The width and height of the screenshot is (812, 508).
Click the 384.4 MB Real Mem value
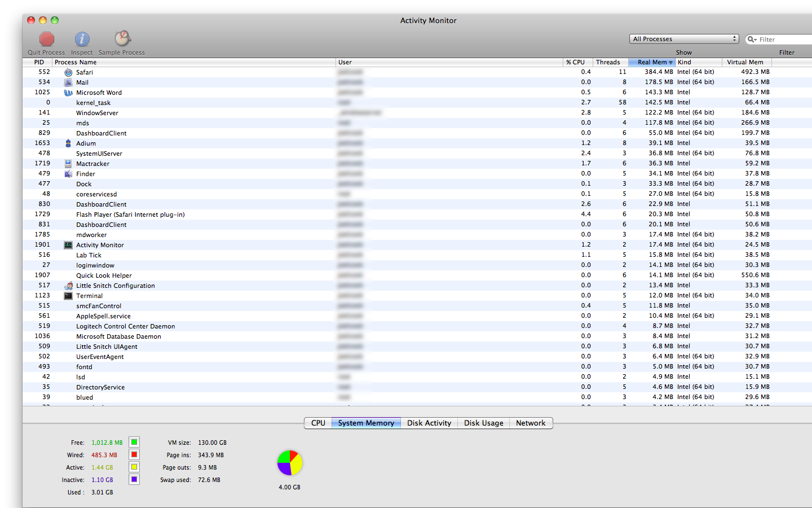(659, 72)
